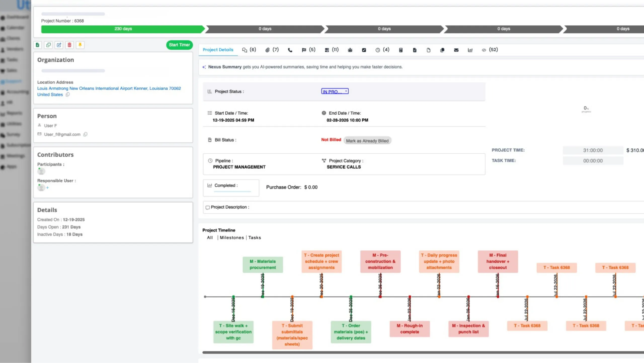The image size is (644, 363).
Task: Open the code brackets tab showing (52)
Action: (490, 50)
